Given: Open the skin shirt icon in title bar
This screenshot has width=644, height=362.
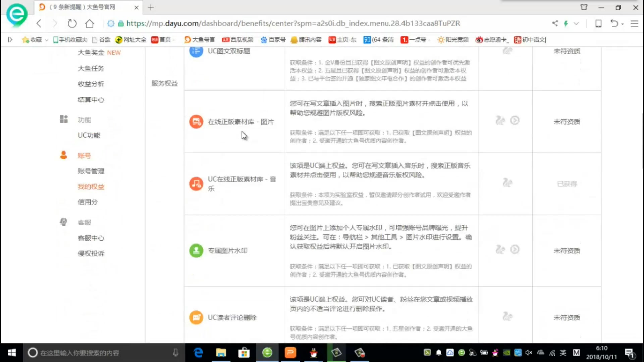Looking at the screenshot, I should click(x=584, y=7).
